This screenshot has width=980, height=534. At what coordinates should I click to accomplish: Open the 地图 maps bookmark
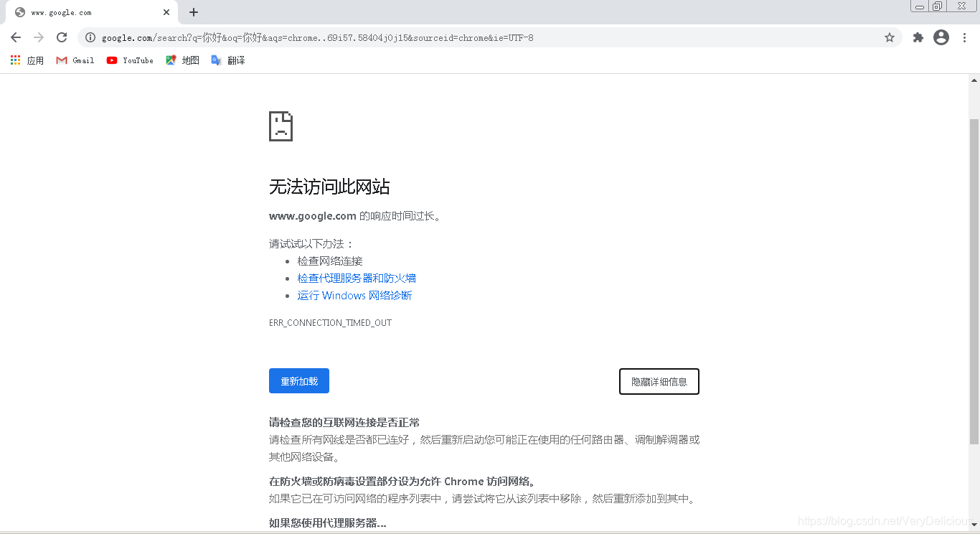click(182, 60)
